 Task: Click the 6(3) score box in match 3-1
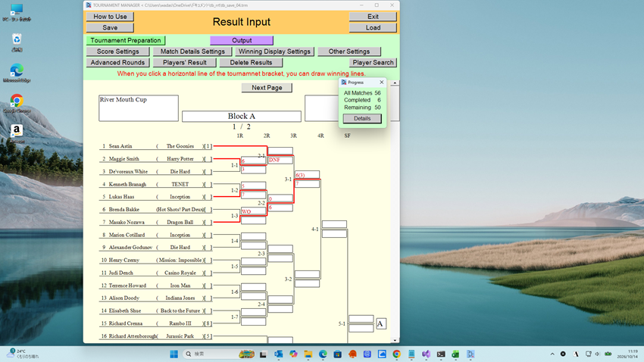click(307, 175)
